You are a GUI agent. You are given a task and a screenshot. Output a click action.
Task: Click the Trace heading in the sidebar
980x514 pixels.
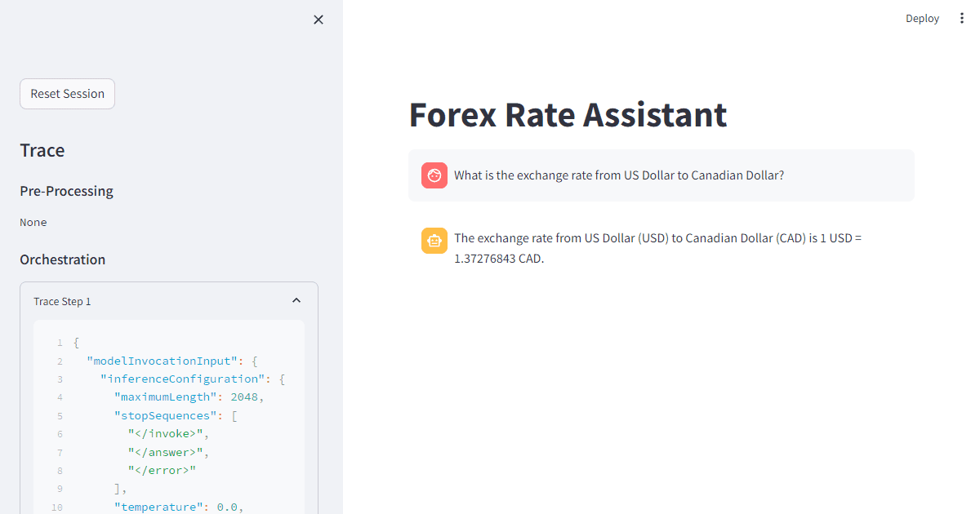[42, 150]
